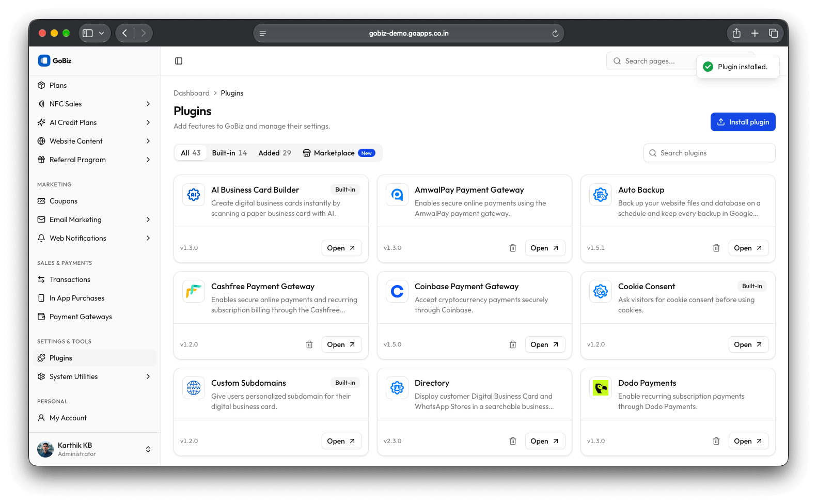Click the Install plugin button
The image size is (817, 504).
(743, 122)
